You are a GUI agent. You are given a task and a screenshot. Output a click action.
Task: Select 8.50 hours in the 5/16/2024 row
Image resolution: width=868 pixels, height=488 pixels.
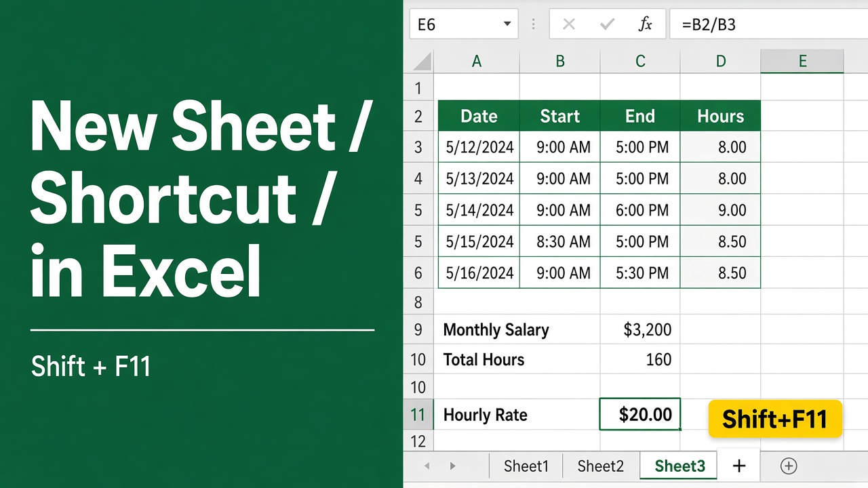(x=720, y=273)
